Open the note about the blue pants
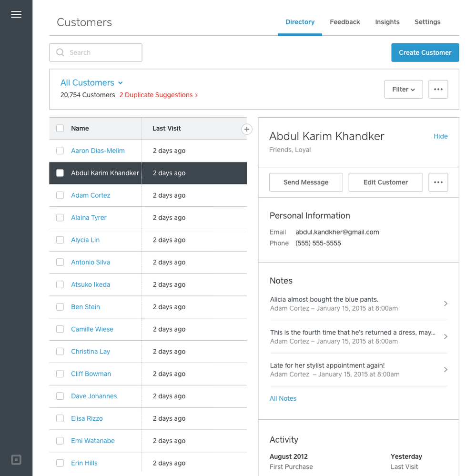This screenshot has height=476, width=476. 358,304
